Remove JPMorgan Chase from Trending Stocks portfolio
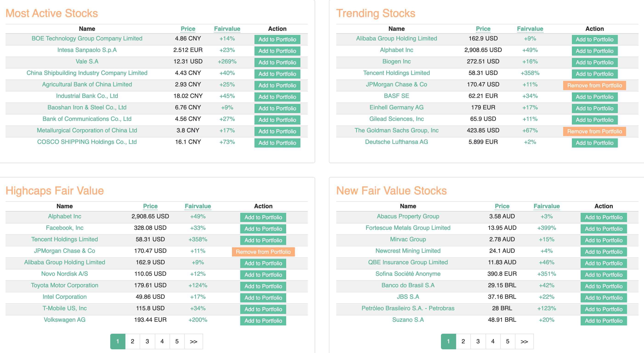 click(594, 85)
